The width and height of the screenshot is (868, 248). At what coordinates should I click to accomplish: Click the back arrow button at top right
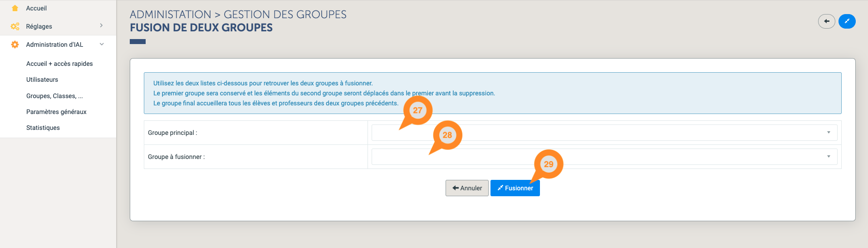(826, 21)
